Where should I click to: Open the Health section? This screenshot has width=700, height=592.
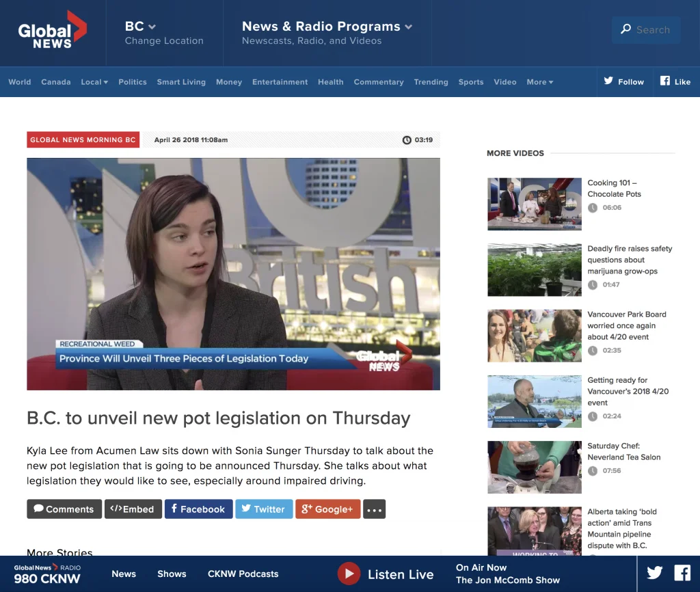(331, 82)
